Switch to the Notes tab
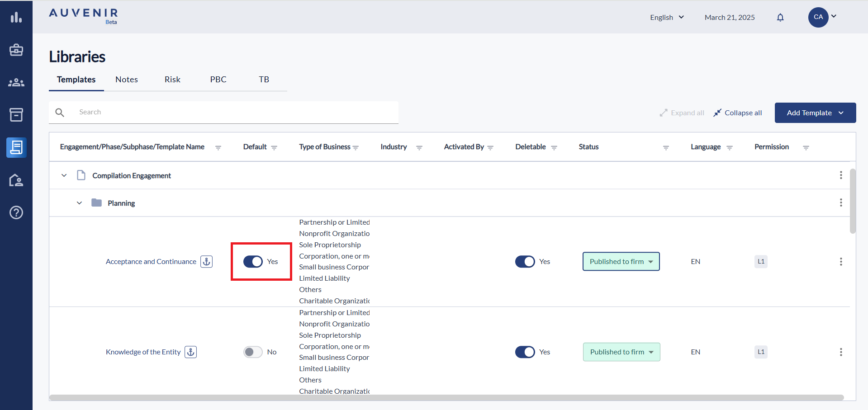Screen dimensions: 868x410 pyautogui.click(x=127, y=80)
